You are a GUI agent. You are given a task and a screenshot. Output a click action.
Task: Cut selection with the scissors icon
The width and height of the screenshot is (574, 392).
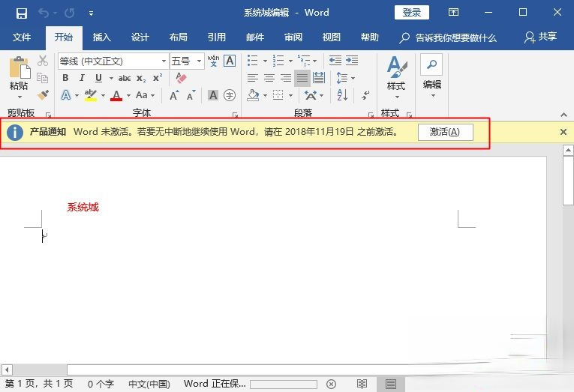click(43, 61)
